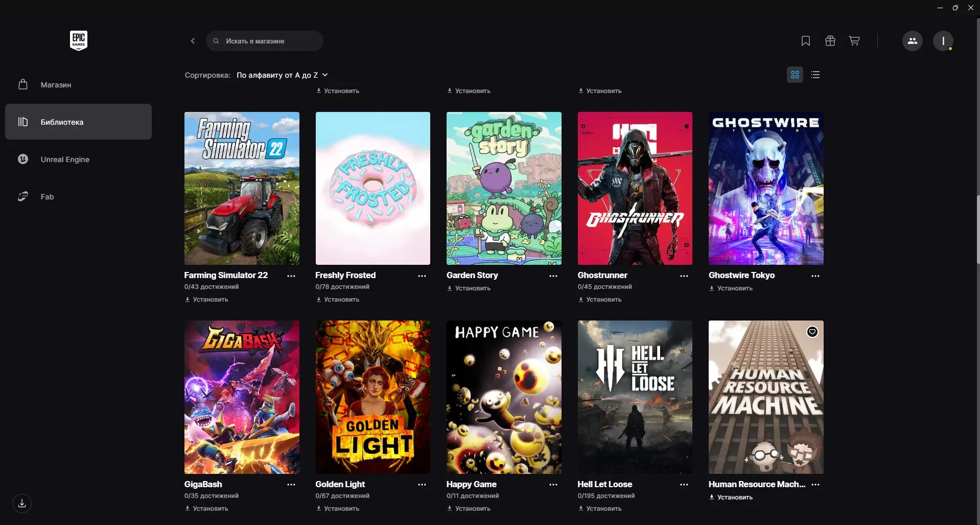The image size is (980, 525).
Task: Install Freshly Frosted
Action: coord(338,300)
